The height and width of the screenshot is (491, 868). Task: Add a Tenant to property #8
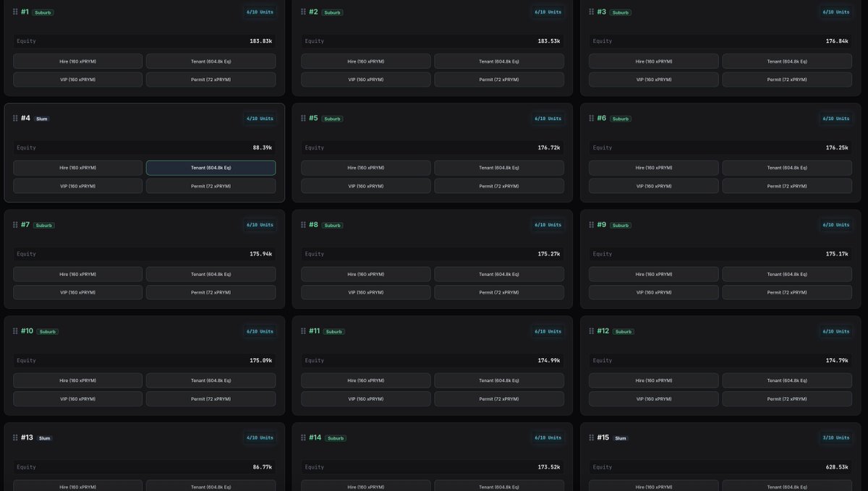pos(499,274)
